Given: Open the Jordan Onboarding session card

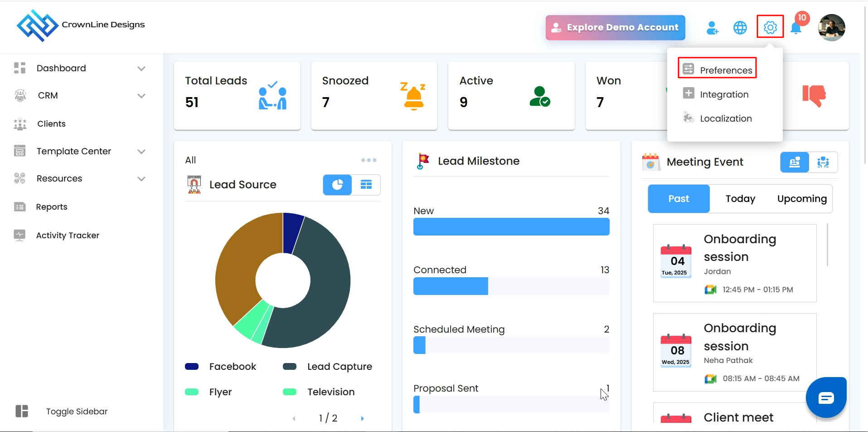Looking at the screenshot, I should pos(735,263).
